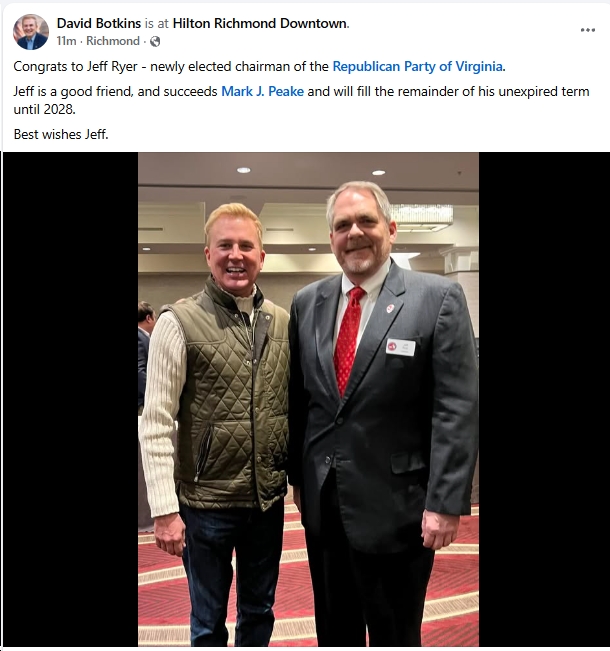610x651 pixels.
Task: Click the red tie in the photo
Action: pyautogui.click(x=348, y=340)
